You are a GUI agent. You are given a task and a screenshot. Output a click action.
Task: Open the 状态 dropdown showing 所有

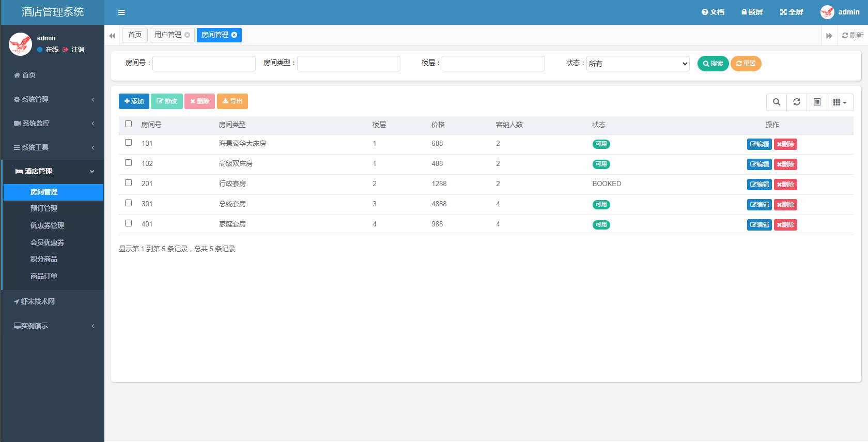[x=638, y=64]
